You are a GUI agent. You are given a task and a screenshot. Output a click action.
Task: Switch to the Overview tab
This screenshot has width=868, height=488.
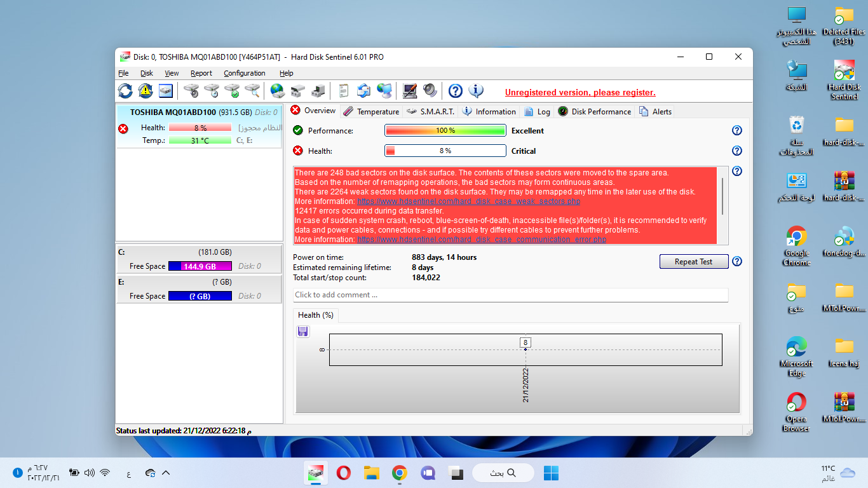coord(313,111)
